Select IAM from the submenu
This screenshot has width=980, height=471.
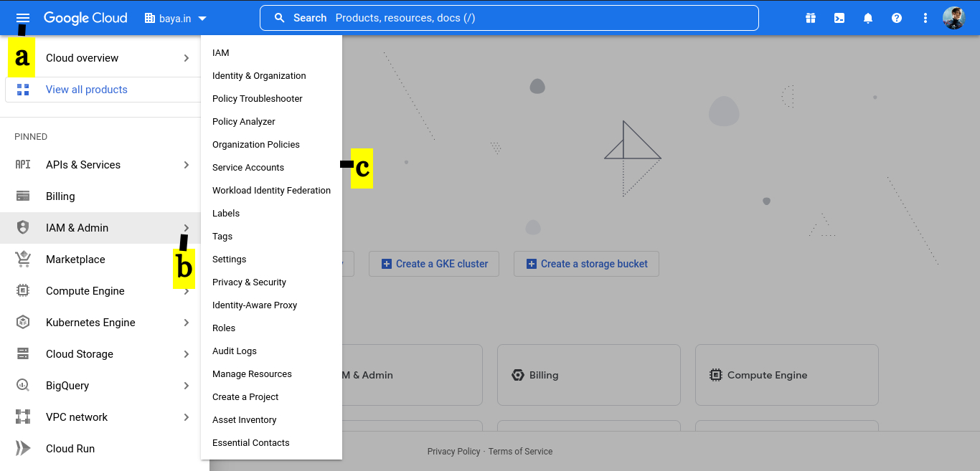point(271,53)
